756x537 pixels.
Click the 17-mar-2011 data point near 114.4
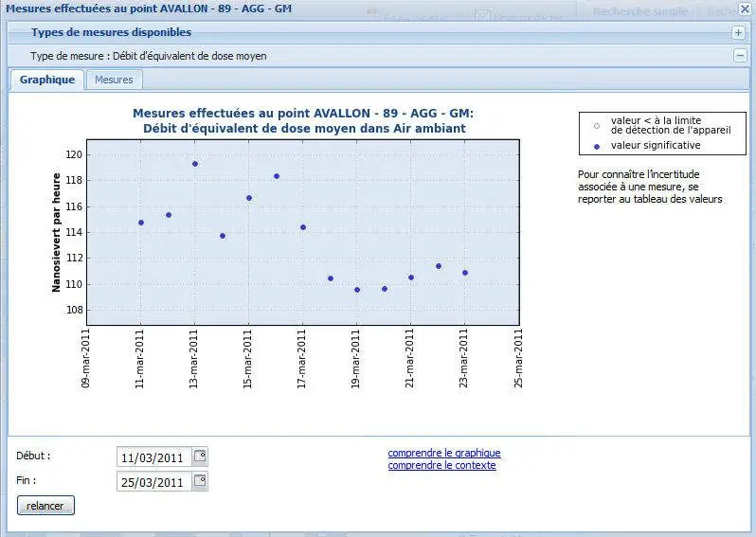click(x=303, y=227)
